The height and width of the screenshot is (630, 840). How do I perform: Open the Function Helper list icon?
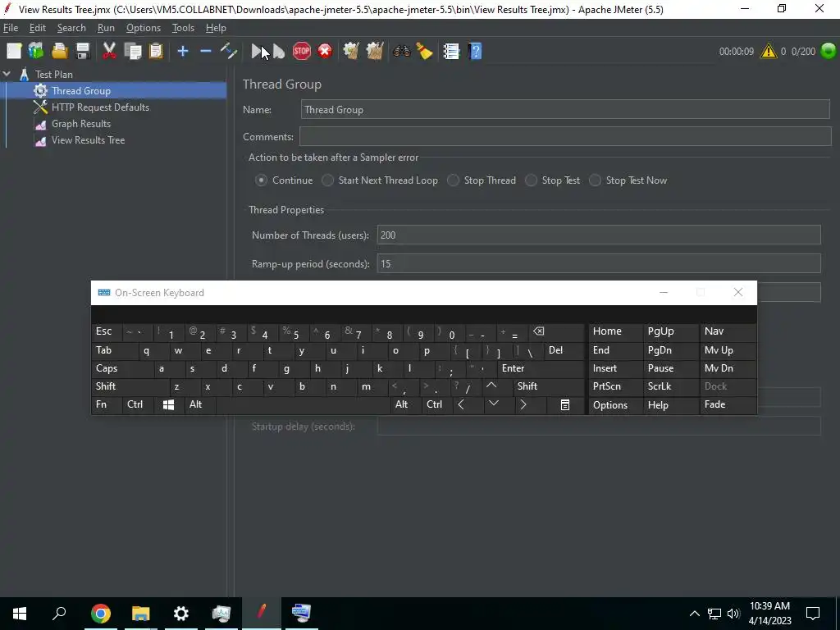tap(451, 52)
